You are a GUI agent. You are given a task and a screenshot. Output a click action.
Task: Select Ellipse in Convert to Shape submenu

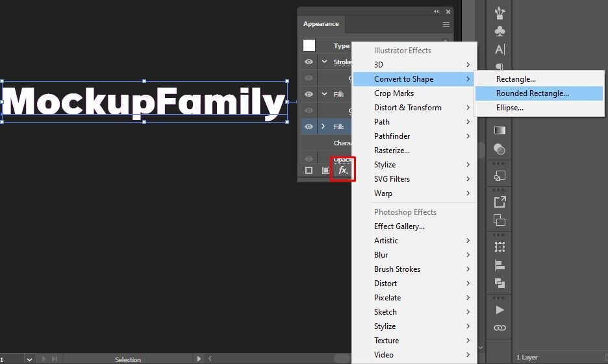click(509, 108)
